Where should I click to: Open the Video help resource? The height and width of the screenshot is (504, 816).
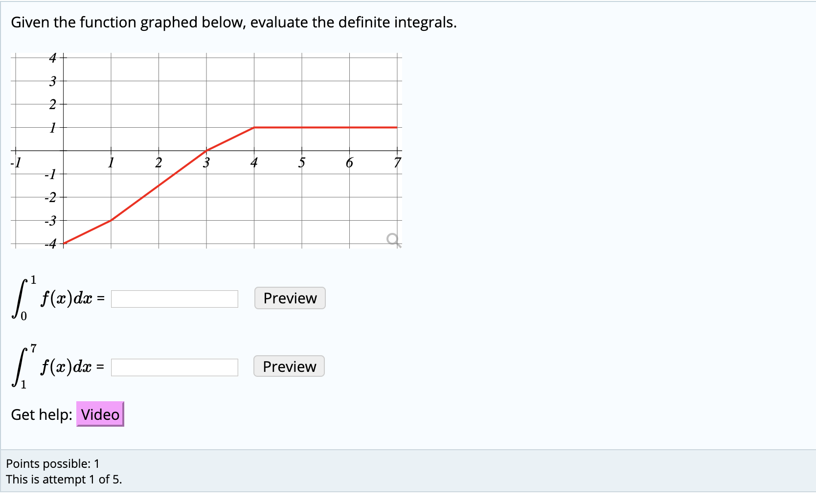pyautogui.click(x=100, y=414)
